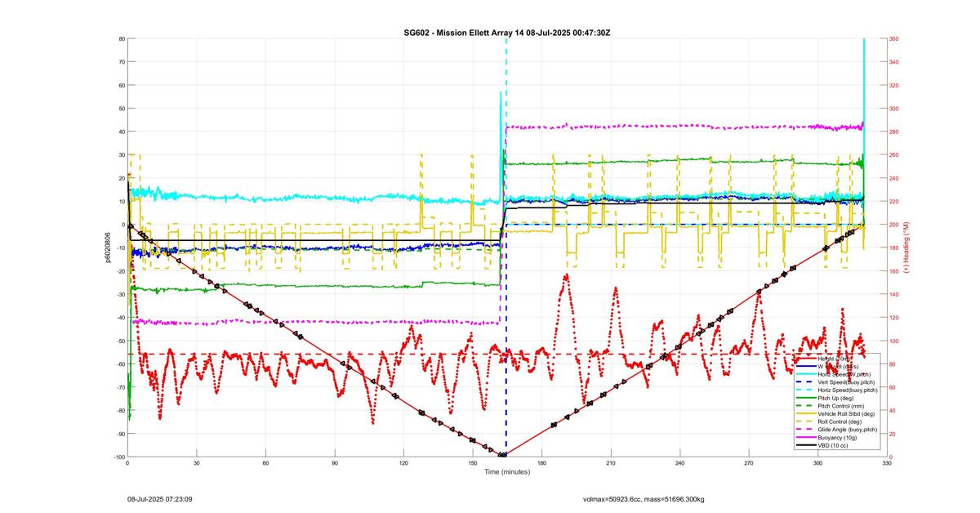Click the "360" tick on the heading axis
This screenshot has width=980, height=513.
pyautogui.click(x=893, y=38)
